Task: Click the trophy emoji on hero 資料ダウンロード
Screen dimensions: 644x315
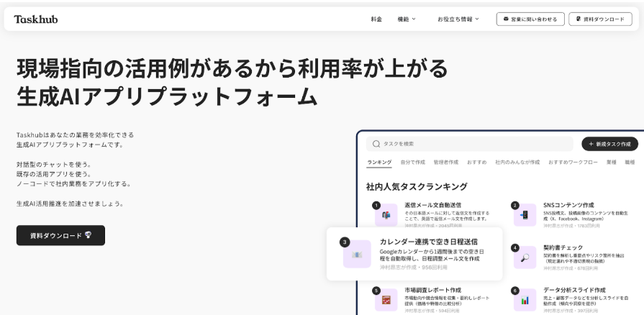Action: click(88, 235)
